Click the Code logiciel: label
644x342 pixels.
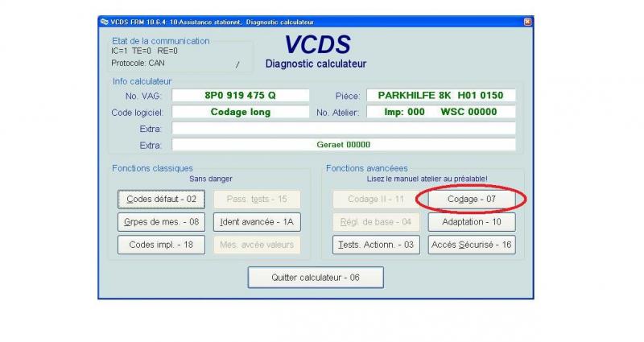click(137, 113)
